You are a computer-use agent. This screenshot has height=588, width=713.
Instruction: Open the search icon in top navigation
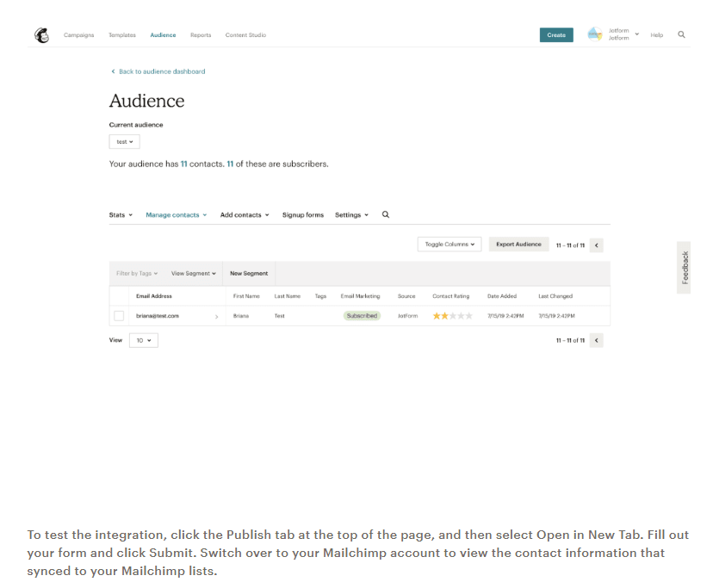pos(681,35)
